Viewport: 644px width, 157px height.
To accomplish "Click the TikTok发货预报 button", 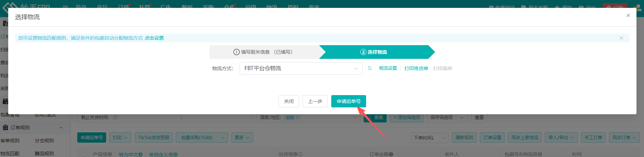I will point(153,138).
